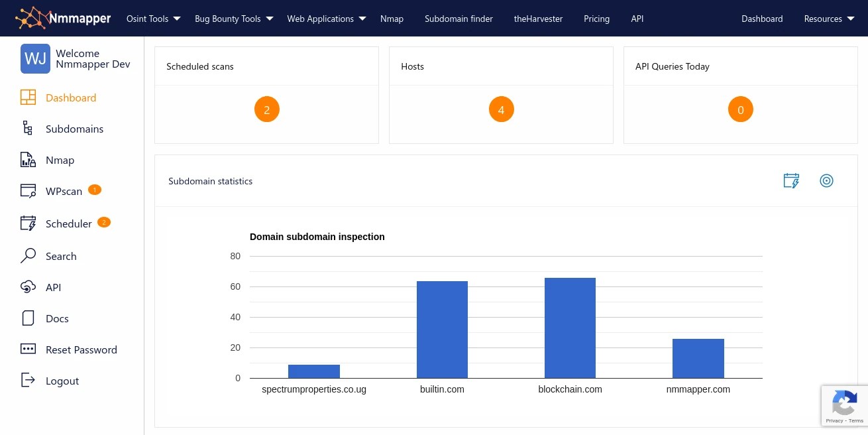
Task: Click the WPscan sidebar icon
Action: 28,191
